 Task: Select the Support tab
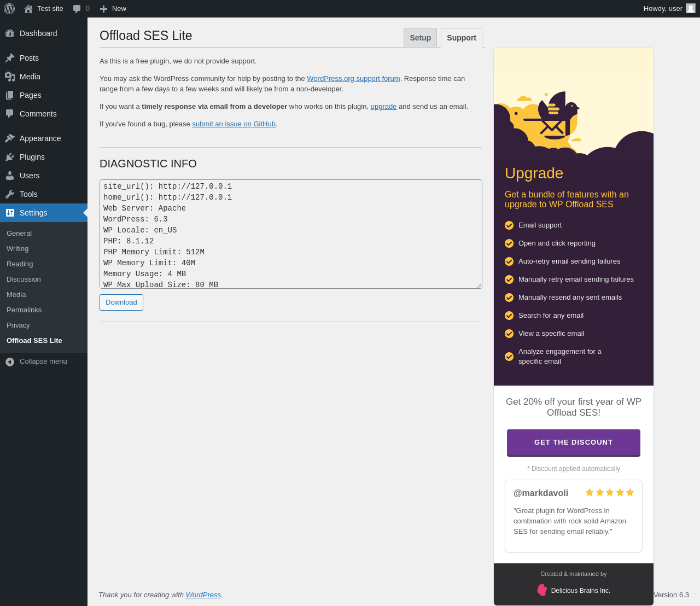point(462,38)
